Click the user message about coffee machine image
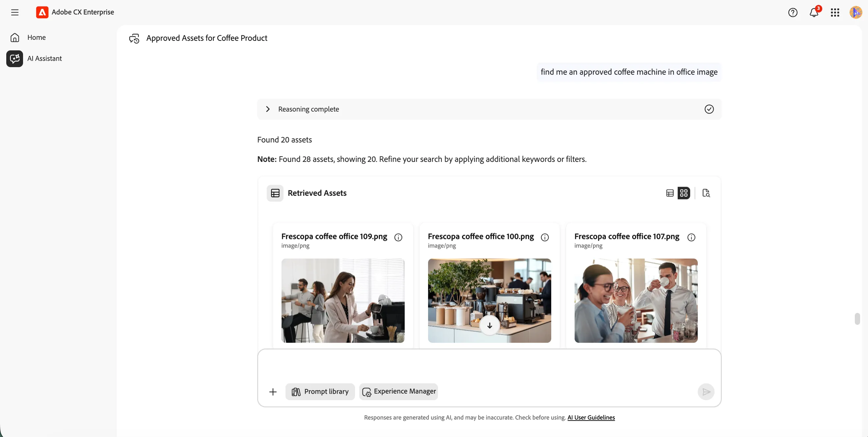The width and height of the screenshot is (868, 437). pos(629,72)
